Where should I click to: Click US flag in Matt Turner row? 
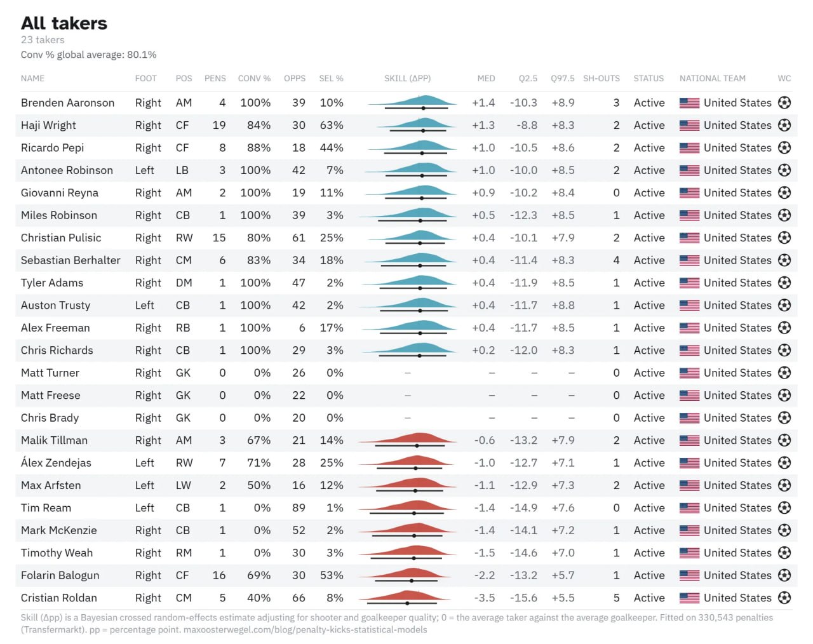689,373
